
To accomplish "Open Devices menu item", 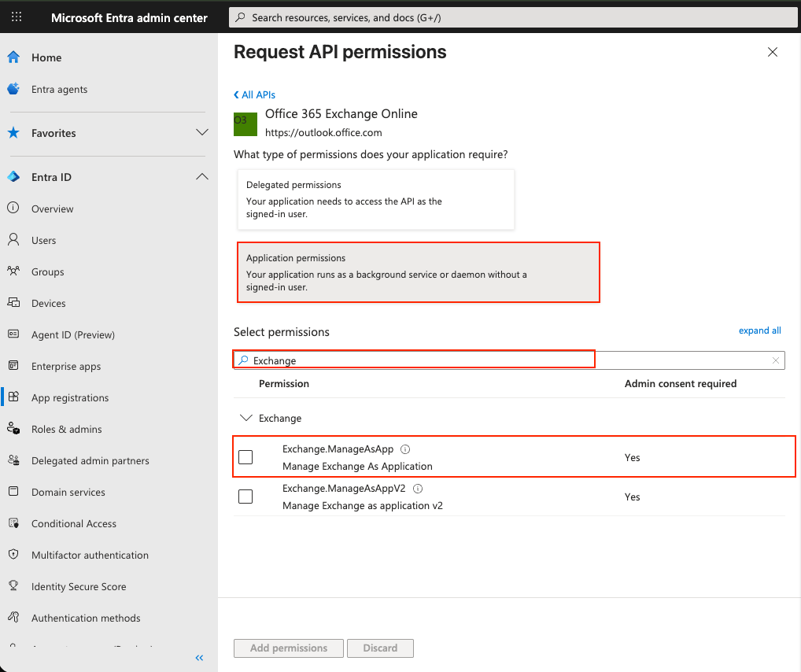I will point(49,304).
